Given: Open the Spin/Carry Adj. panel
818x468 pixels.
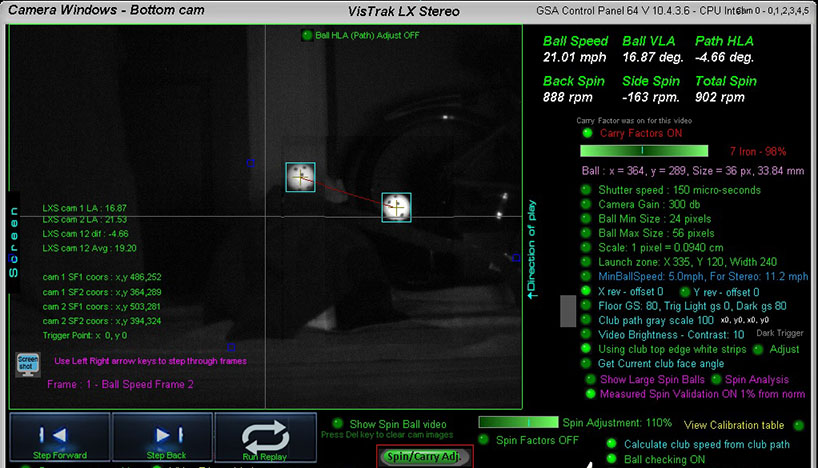Looking at the screenshot, I should 423,457.
